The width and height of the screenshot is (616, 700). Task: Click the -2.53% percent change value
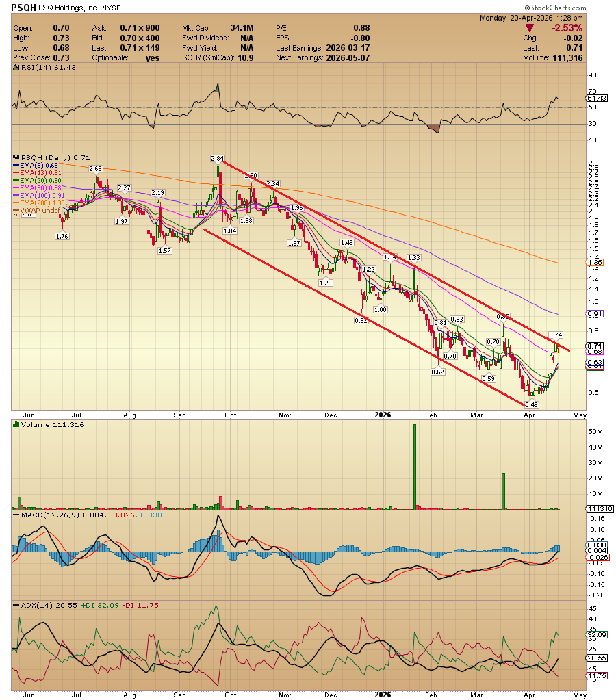click(x=567, y=28)
